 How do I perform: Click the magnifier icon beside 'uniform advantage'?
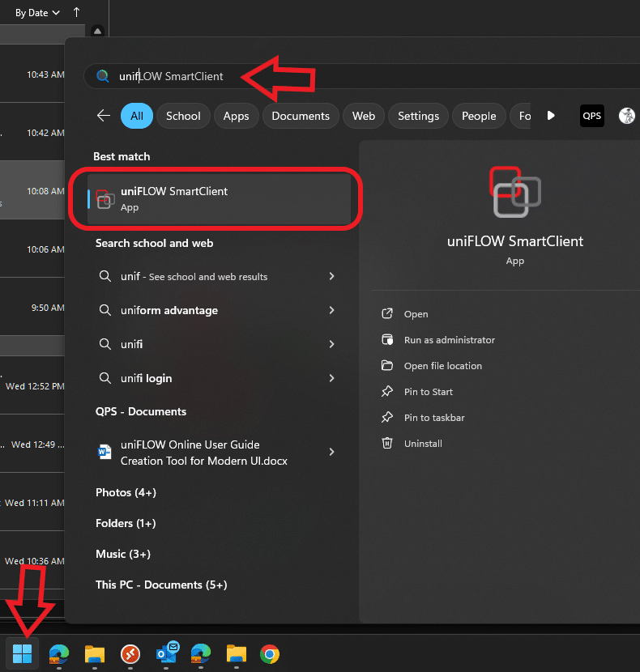click(105, 310)
